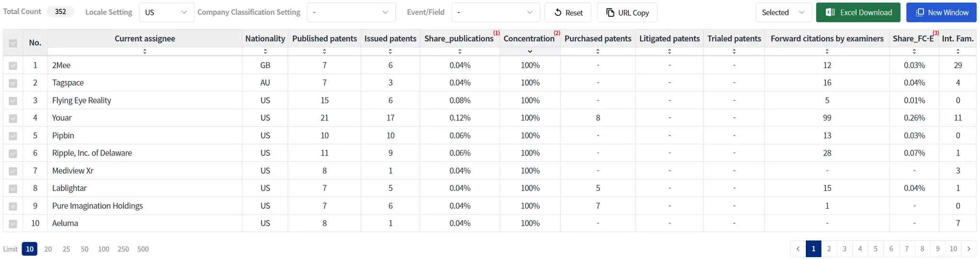Toggle the select-all header checkbox

point(13,43)
